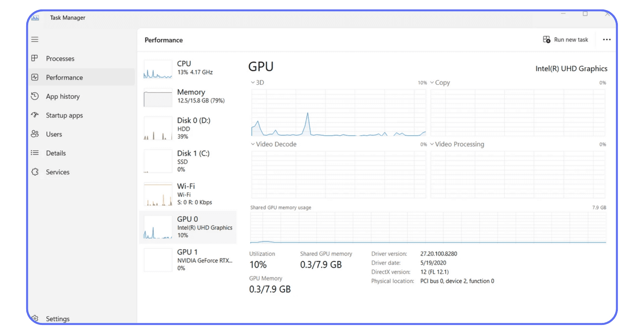Collapse the Copy graph section
This screenshot has width=644, height=333.
click(432, 82)
